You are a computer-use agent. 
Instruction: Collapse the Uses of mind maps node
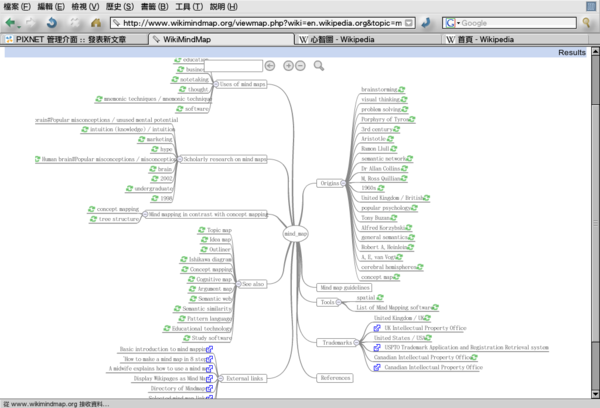216,84
